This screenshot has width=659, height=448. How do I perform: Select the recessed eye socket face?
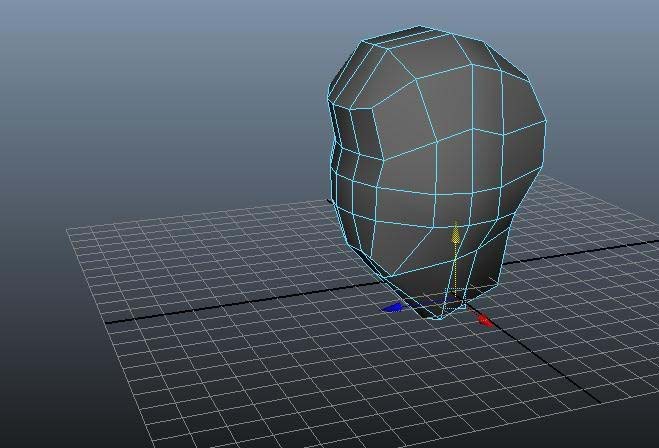click(x=357, y=127)
